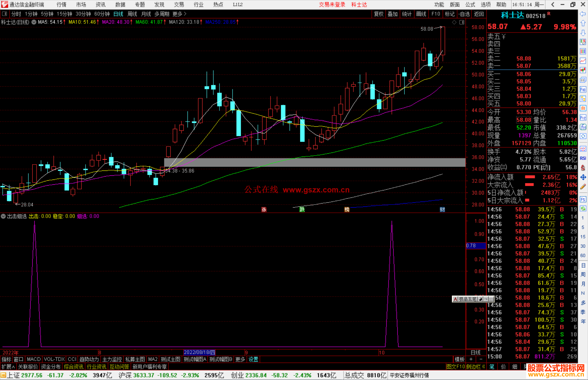Open the 多周期 view option
This screenshot has height=380, width=588.
coord(162,14)
